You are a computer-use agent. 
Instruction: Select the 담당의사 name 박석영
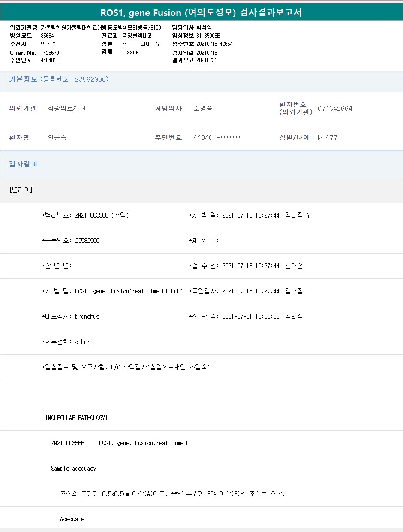[204, 27]
